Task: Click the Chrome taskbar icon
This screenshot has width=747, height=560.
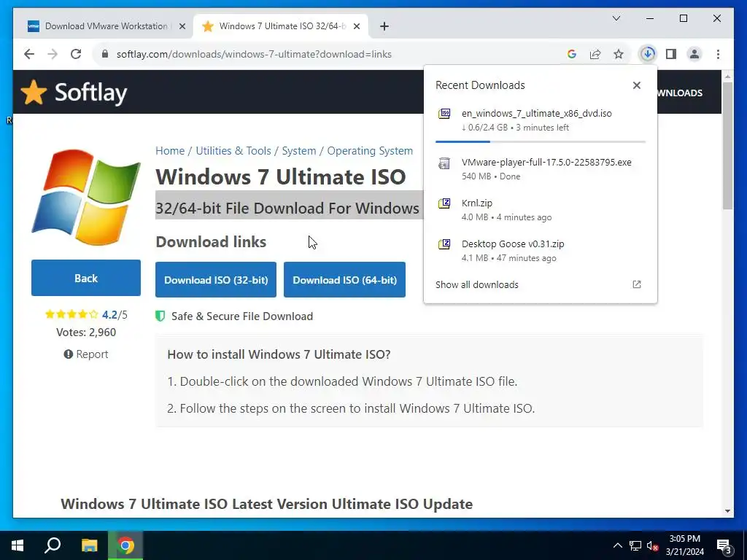Action: click(125, 545)
